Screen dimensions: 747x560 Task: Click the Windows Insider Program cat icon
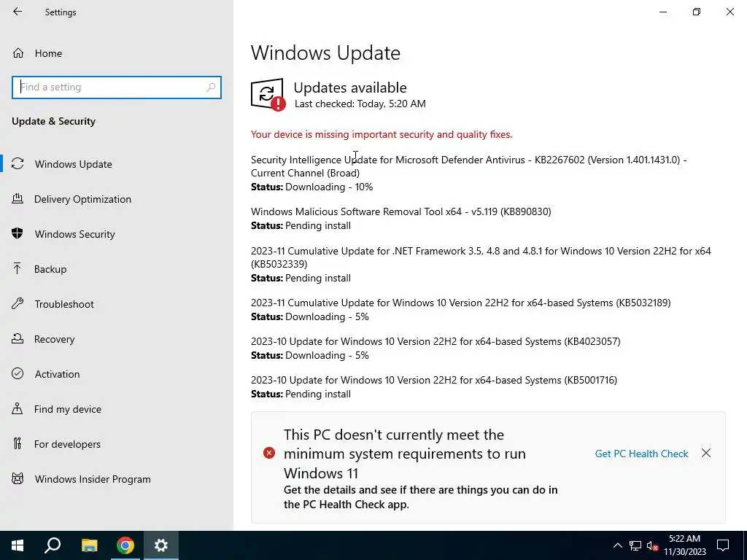tap(18, 478)
